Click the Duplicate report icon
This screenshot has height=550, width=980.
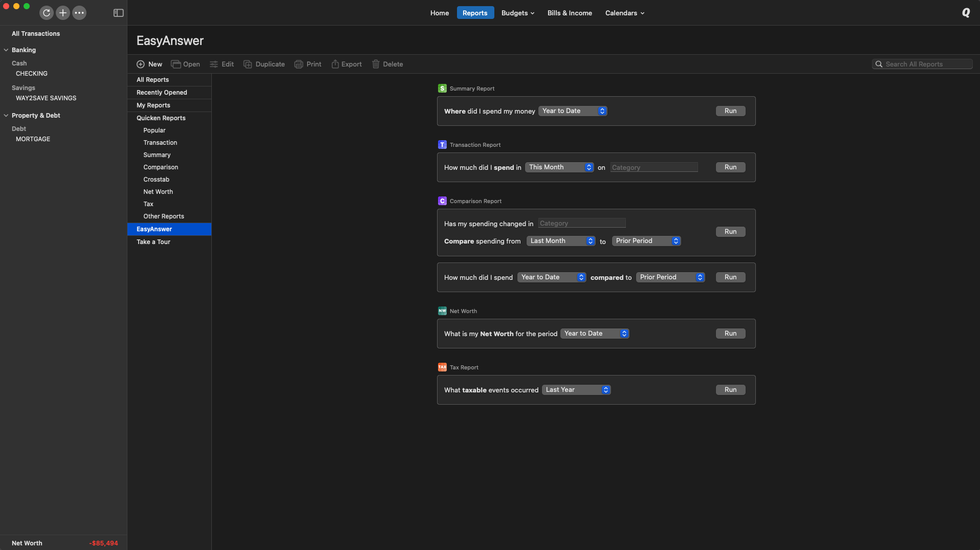pos(248,64)
